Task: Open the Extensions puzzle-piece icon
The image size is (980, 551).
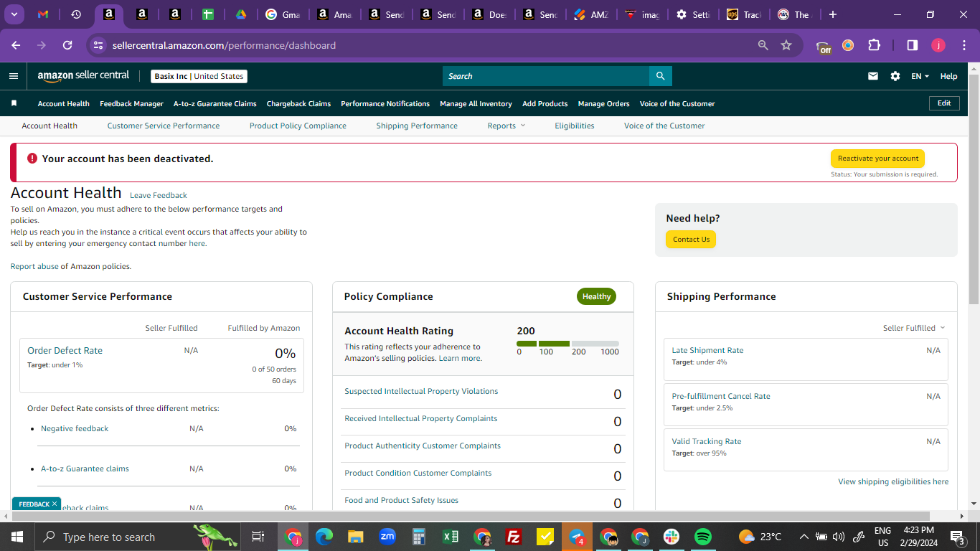Action: [874, 45]
